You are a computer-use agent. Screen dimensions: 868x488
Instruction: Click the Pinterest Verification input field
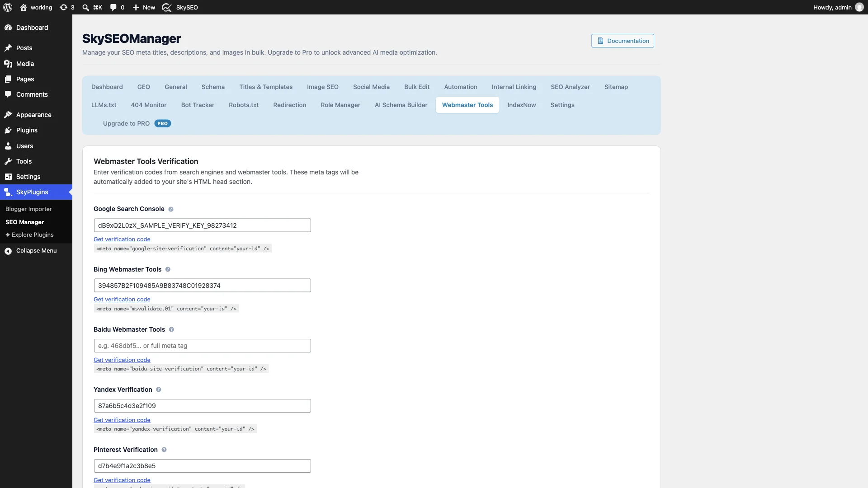[x=202, y=466]
